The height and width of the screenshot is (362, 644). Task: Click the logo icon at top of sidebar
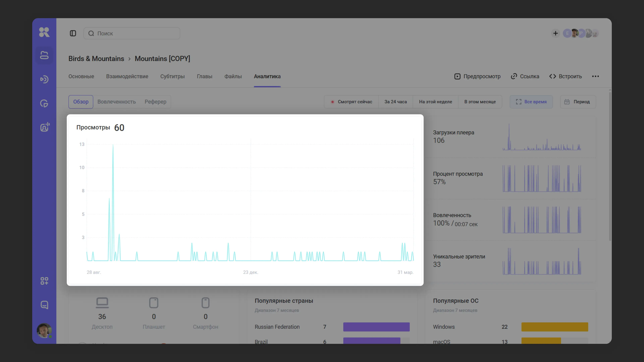44,32
